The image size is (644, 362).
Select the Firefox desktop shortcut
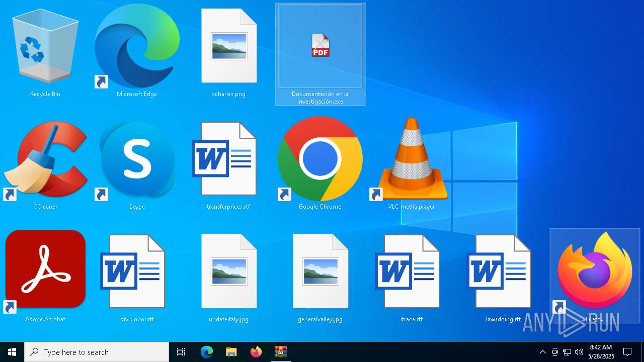pos(595,276)
